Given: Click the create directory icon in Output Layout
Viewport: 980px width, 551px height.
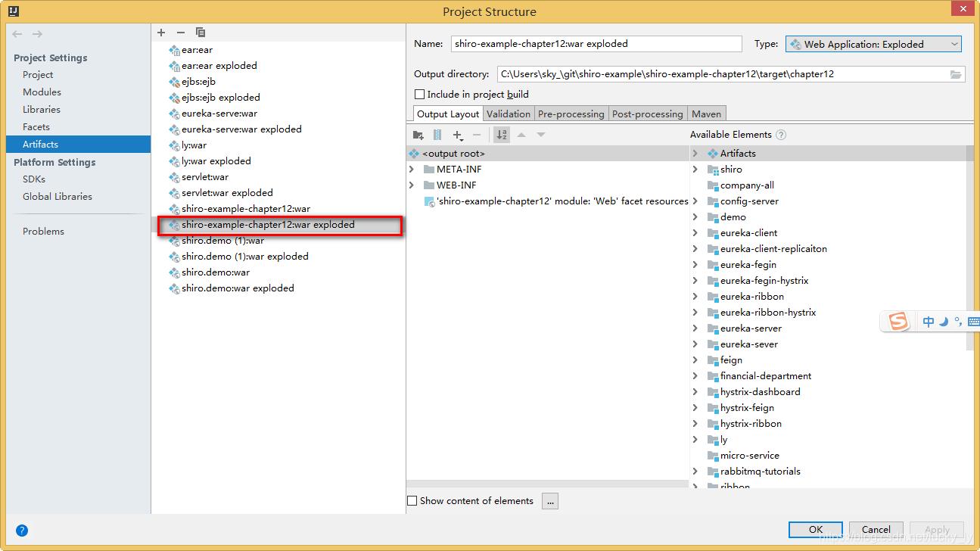Looking at the screenshot, I should point(418,135).
